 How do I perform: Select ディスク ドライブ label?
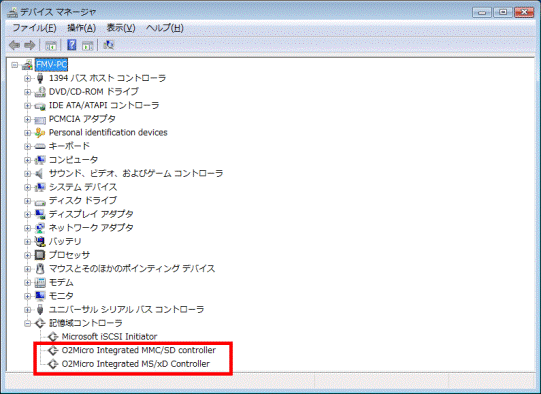(x=83, y=200)
